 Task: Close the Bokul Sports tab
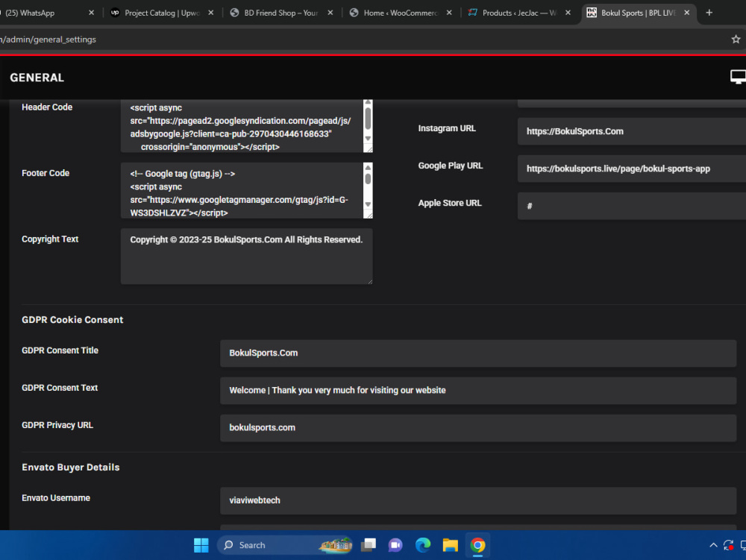pyautogui.click(x=686, y=13)
